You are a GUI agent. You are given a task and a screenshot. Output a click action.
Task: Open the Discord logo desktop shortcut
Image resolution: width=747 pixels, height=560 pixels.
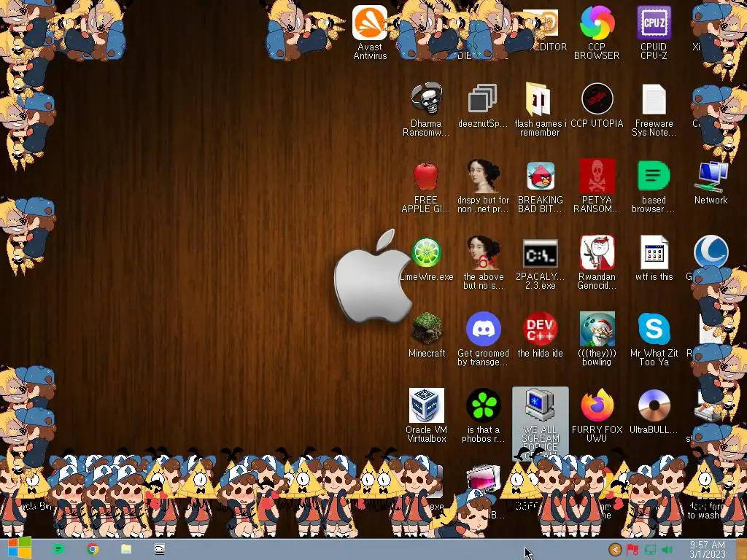pos(483,339)
